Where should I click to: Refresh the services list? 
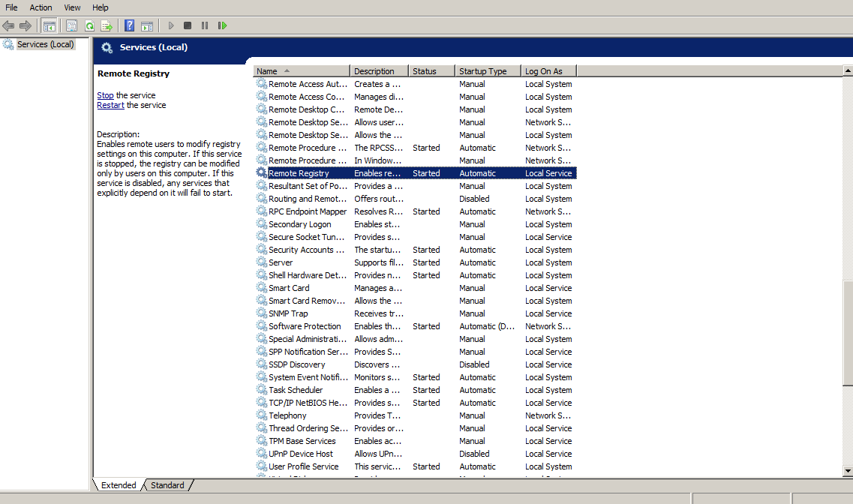[x=89, y=25]
